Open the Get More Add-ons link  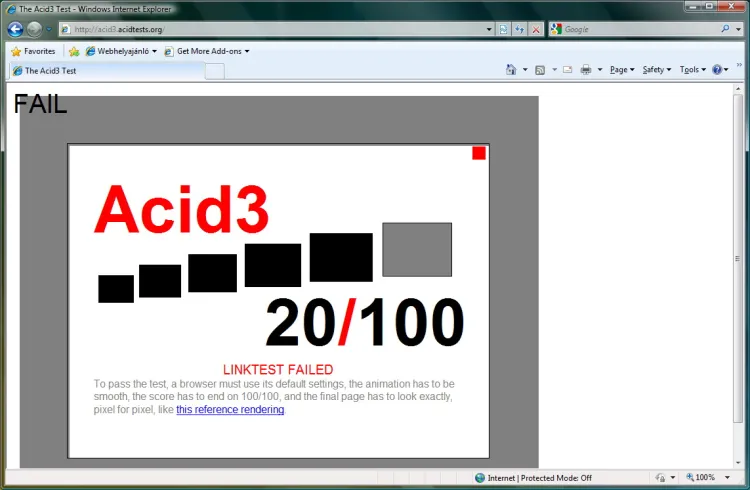click(206, 51)
